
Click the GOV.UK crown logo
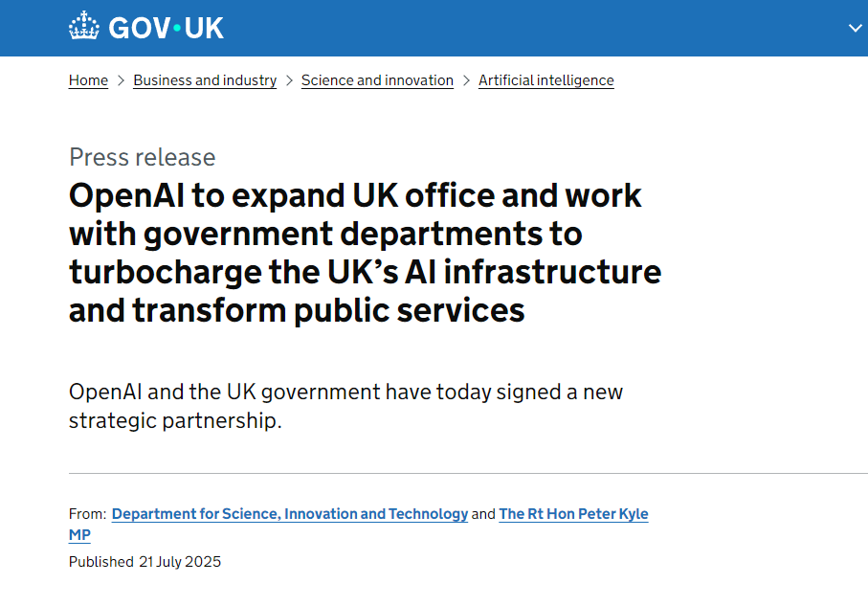pyautogui.click(x=84, y=27)
